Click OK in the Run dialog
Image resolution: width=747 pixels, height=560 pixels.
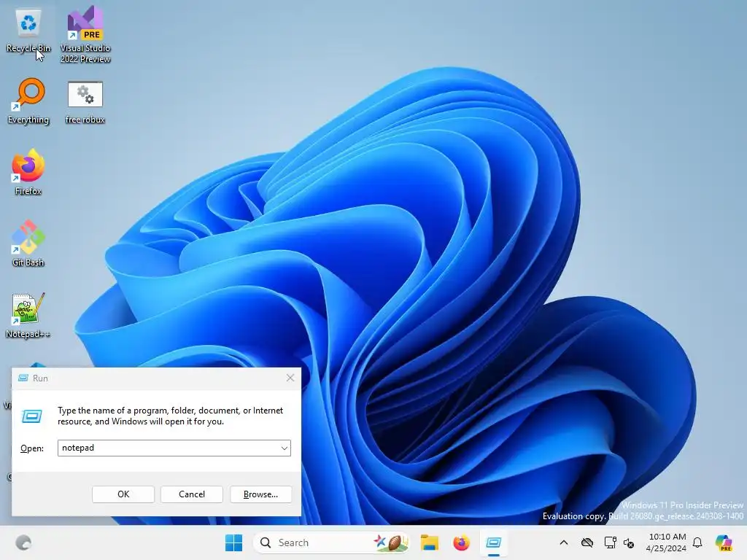point(123,494)
